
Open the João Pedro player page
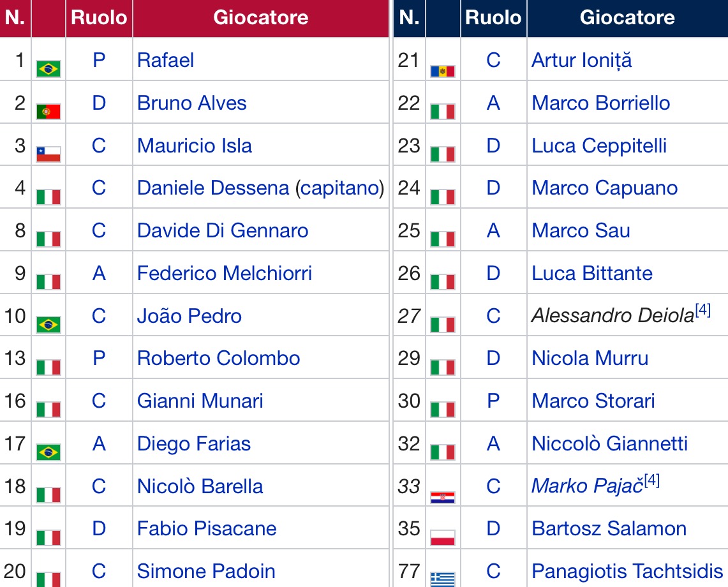(x=189, y=316)
